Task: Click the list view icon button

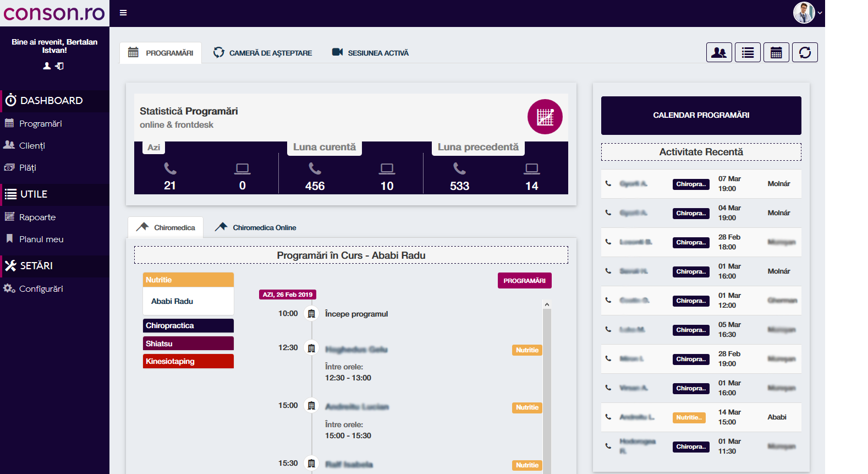Action: point(748,53)
